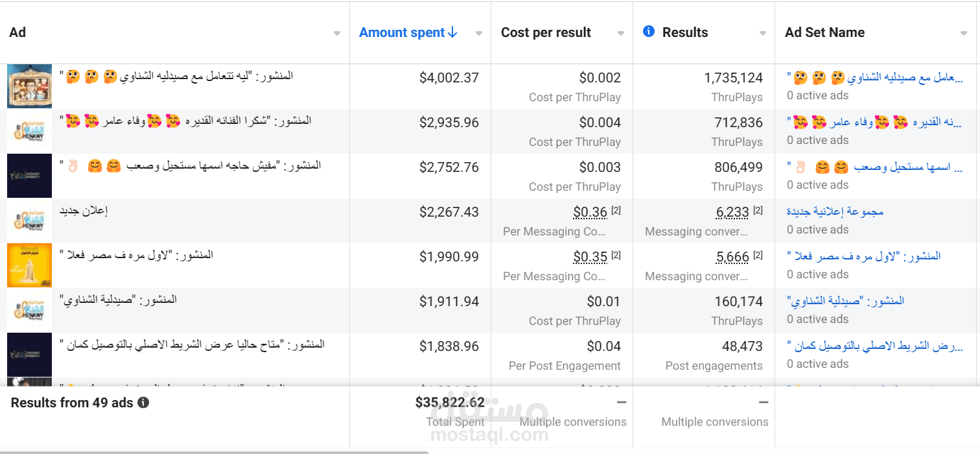Click the $0.35 cost per result value
The height and width of the screenshot is (454, 980).
coord(590,257)
